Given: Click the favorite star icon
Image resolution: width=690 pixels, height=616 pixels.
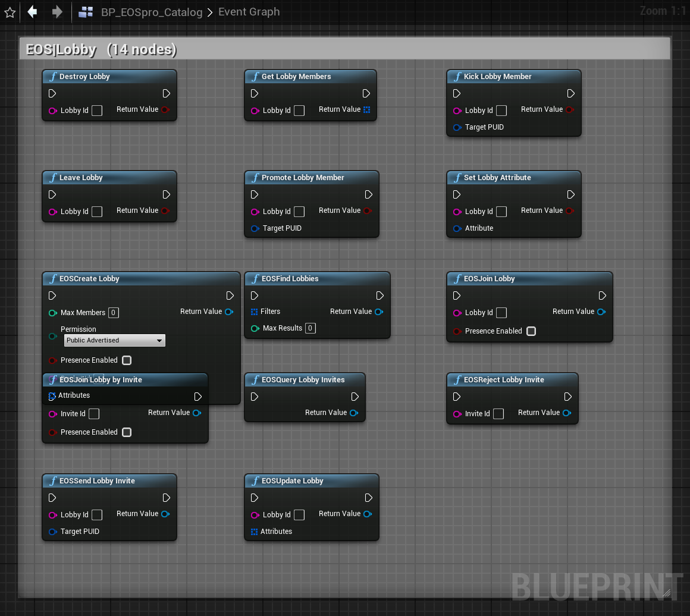Looking at the screenshot, I should (x=10, y=12).
